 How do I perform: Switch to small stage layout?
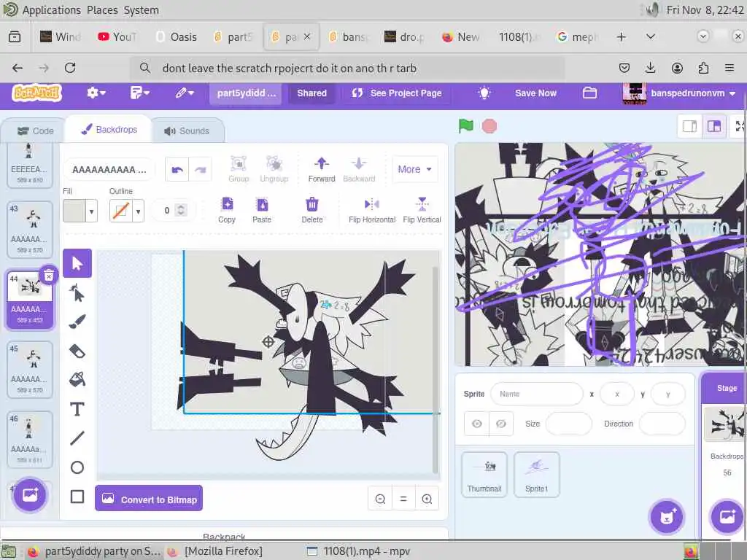pyautogui.click(x=690, y=126)
